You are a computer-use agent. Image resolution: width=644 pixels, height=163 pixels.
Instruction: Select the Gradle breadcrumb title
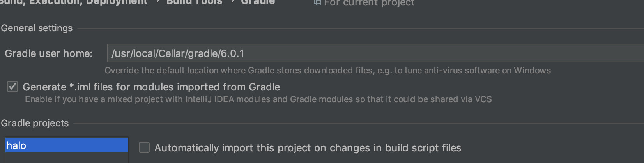[x=258, y=2]
